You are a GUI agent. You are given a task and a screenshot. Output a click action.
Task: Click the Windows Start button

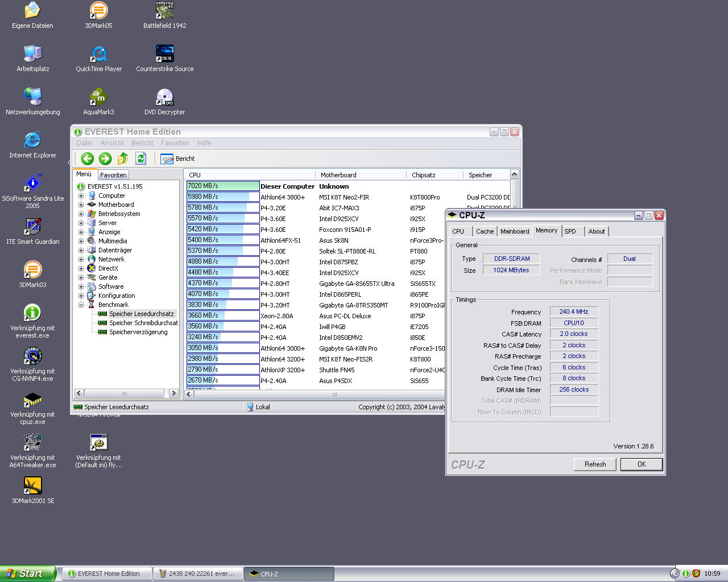pos(27,573)
